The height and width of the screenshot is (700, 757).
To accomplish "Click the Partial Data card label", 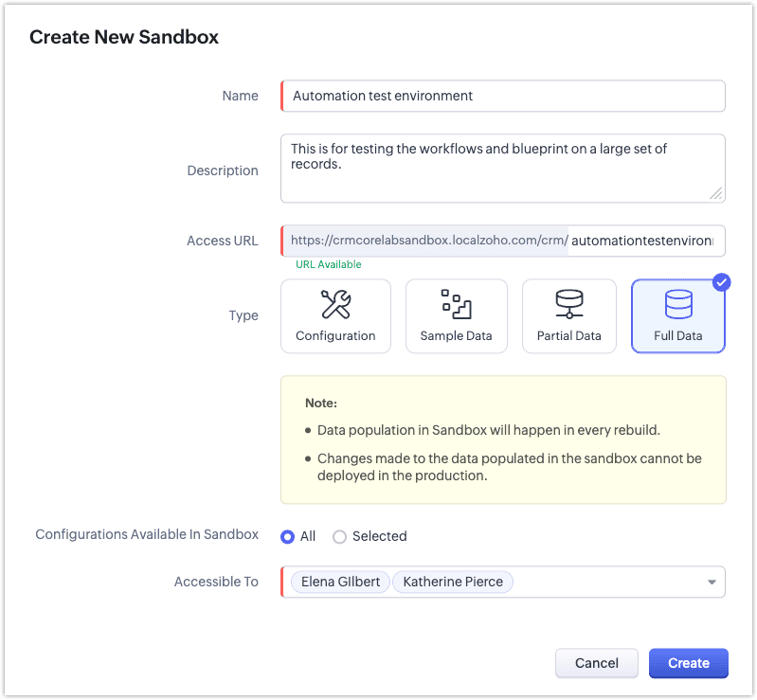I will 568,335.
